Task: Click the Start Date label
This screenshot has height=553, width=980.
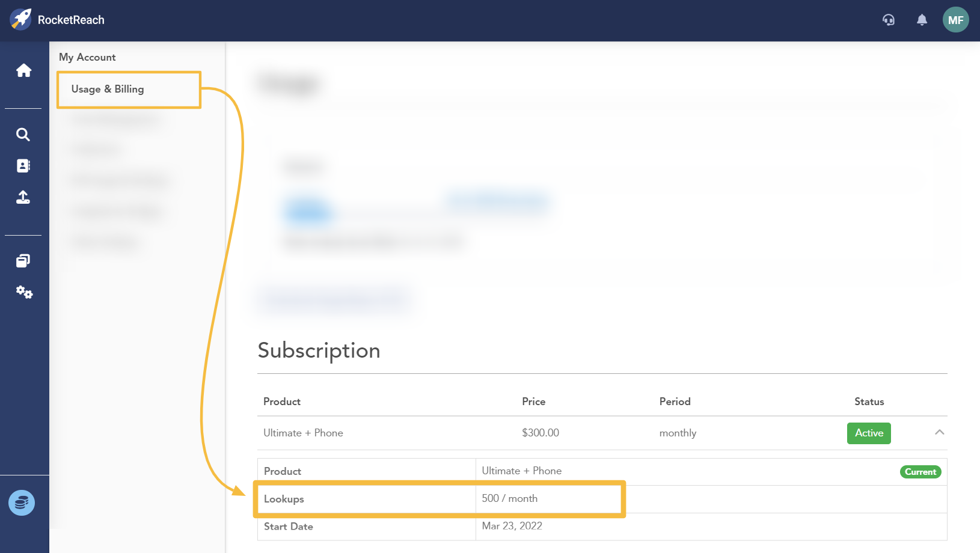Action: [289, 527]
